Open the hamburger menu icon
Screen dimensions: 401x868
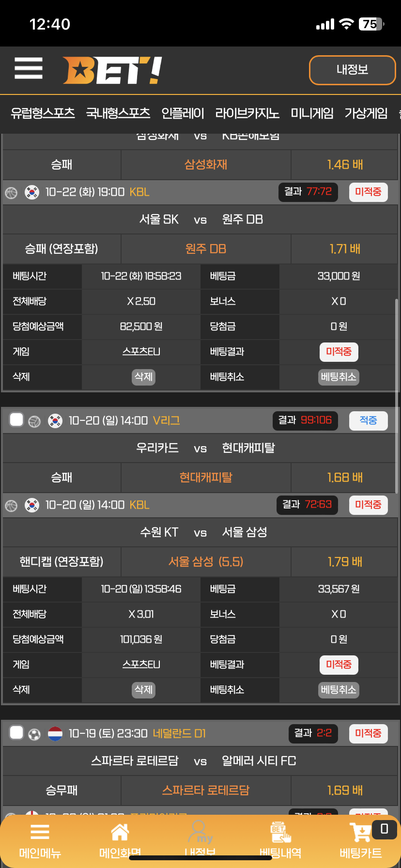point(29,68)
